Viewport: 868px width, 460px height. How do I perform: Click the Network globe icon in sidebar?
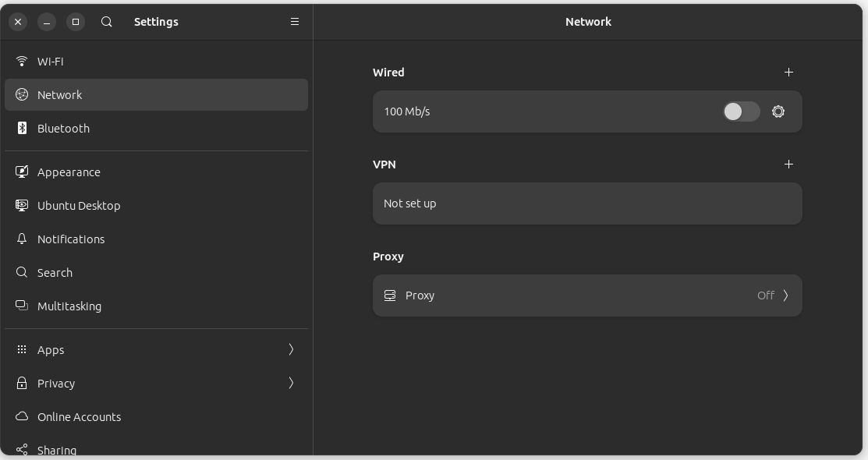point(22,94)
